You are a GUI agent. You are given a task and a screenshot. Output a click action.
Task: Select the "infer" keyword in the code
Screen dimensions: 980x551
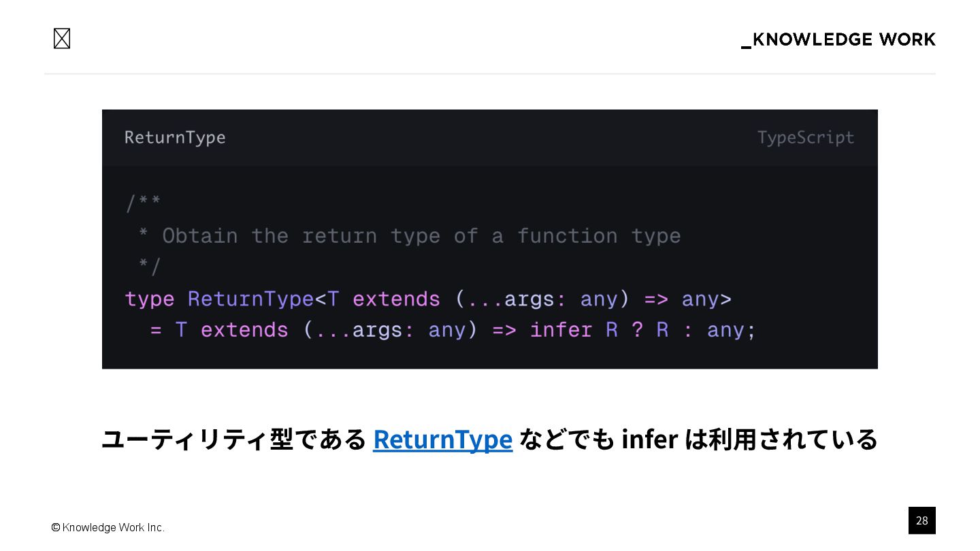tap(561, 330)
